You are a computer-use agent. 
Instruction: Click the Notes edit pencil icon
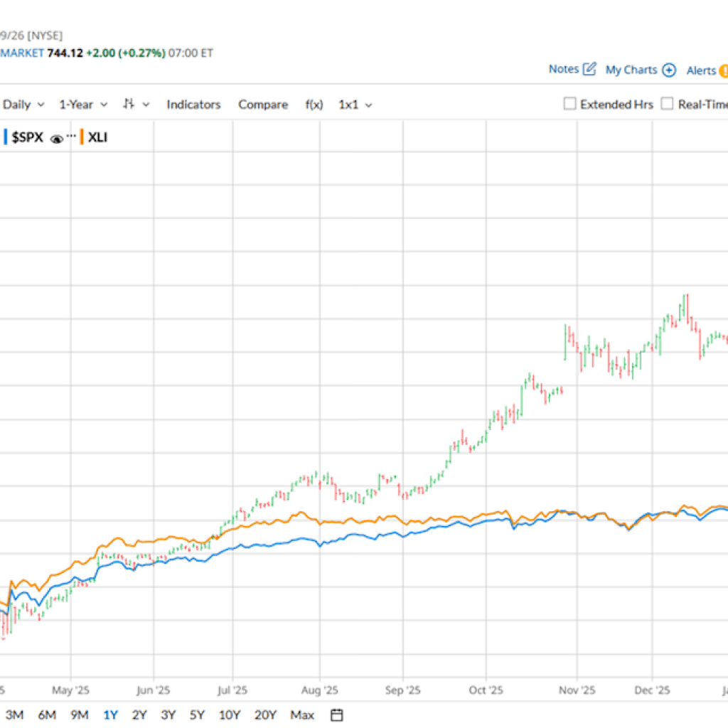pyautogui.click(x=589, y=69)
